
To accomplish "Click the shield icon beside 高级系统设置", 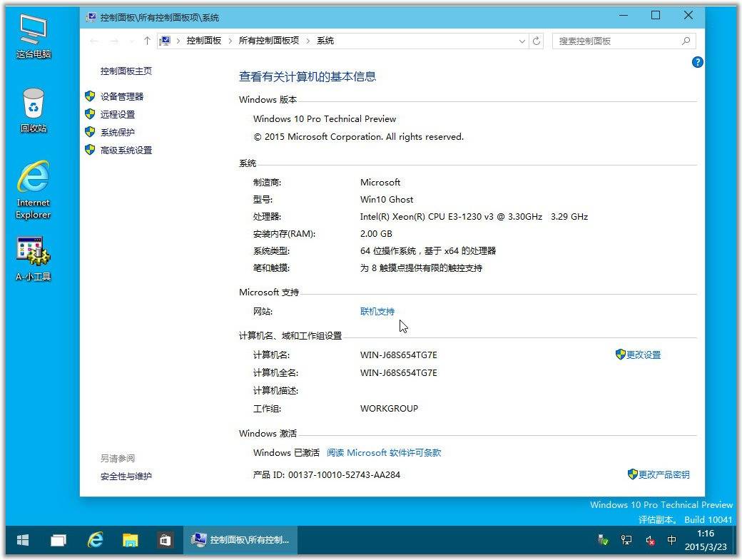I will click(90, 150).
